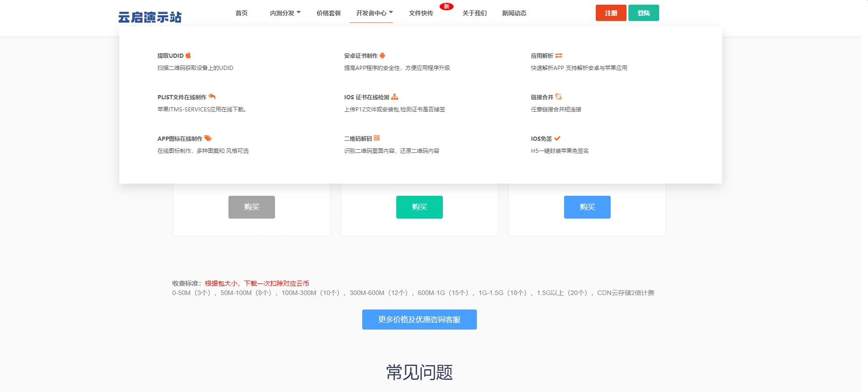Viewport: 868px width, 392px height.
Task: Click the Android icon next to 安卓证书制作
Action: coord(382,55)
